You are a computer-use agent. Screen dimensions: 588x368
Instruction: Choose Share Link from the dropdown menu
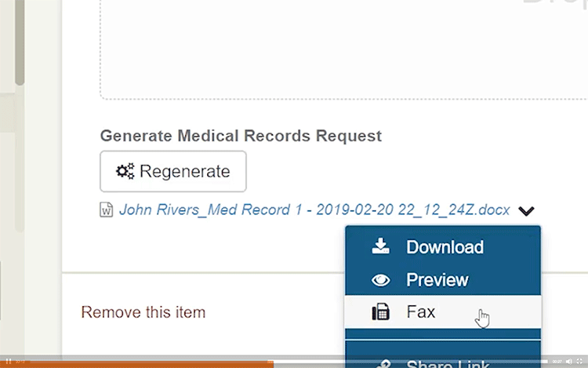coord(443,361)
